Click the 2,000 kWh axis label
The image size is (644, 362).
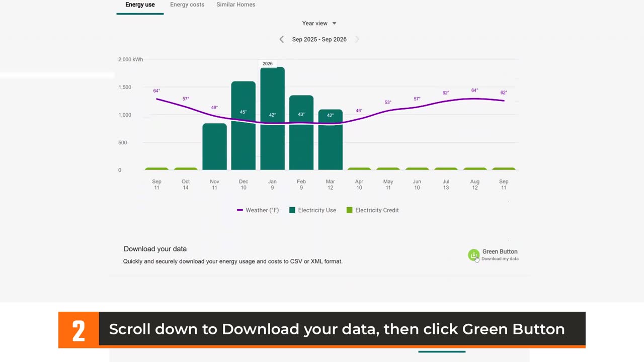click(x=130, y=59)
